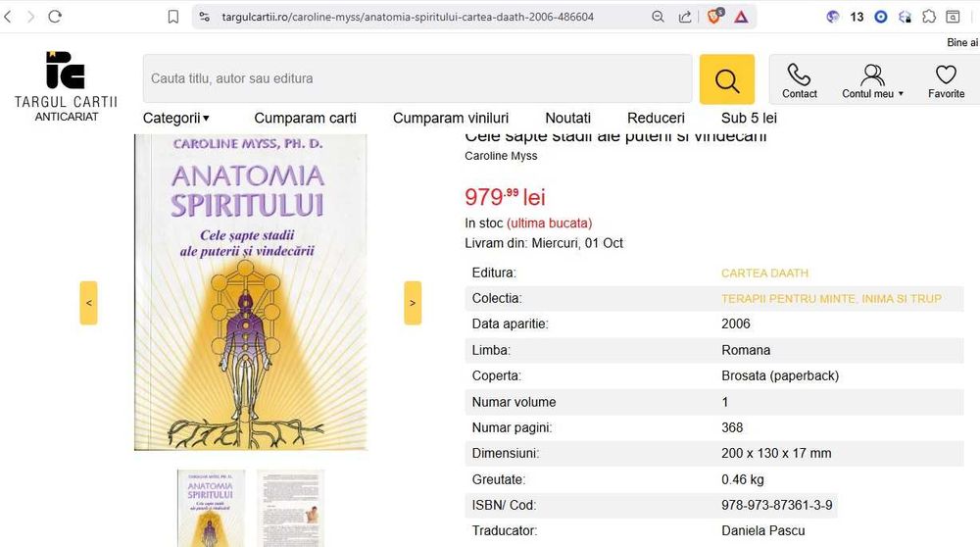Open the blue circle extension icon
The width and height of the screenshot is (980, 547).
click(881, 17)
